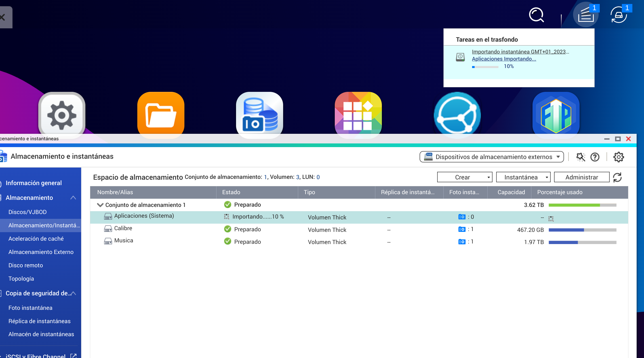Click the Administrar button

click(581, 177)
